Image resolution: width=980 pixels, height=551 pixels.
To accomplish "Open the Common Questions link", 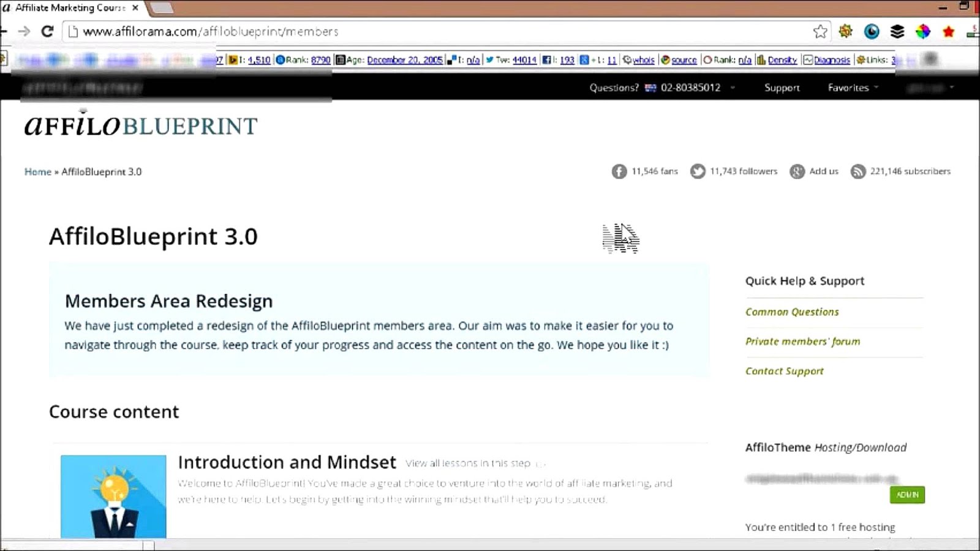I will 792,312.
